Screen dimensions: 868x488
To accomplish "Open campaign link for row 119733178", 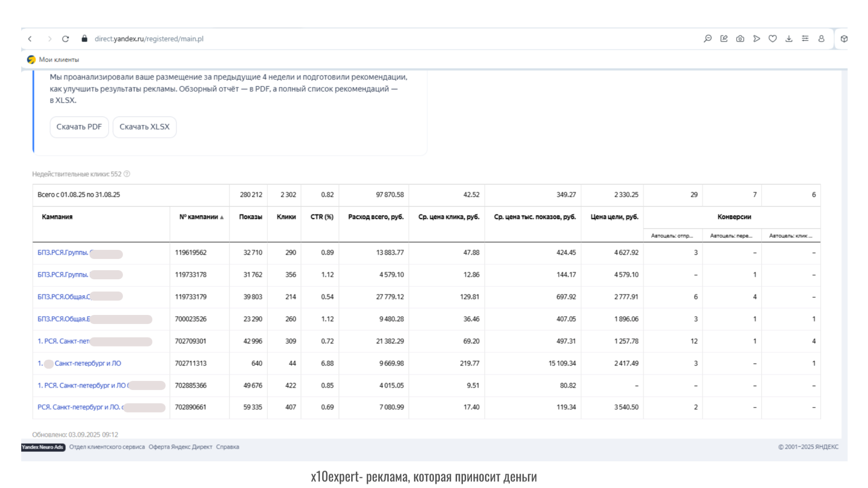I will (62, 275).
